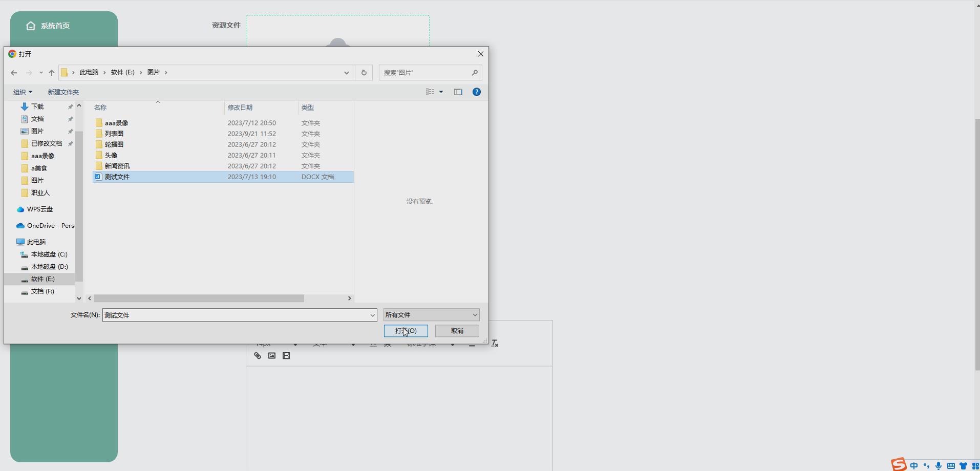980x471 pixels.
Task: Open Sogou toolbox grid icon
Action: (x=975, y=466)
